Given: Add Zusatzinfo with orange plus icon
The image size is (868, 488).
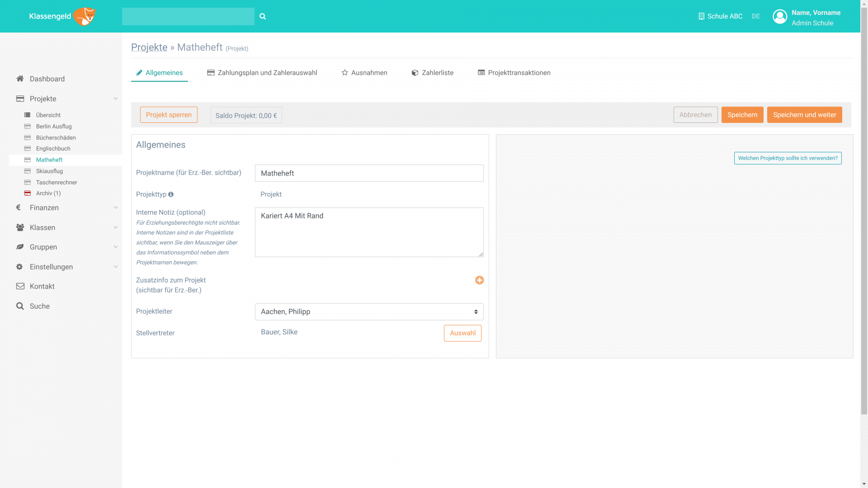Looking at the screenshot, I should pyautogui.click(x=479, y=280).
